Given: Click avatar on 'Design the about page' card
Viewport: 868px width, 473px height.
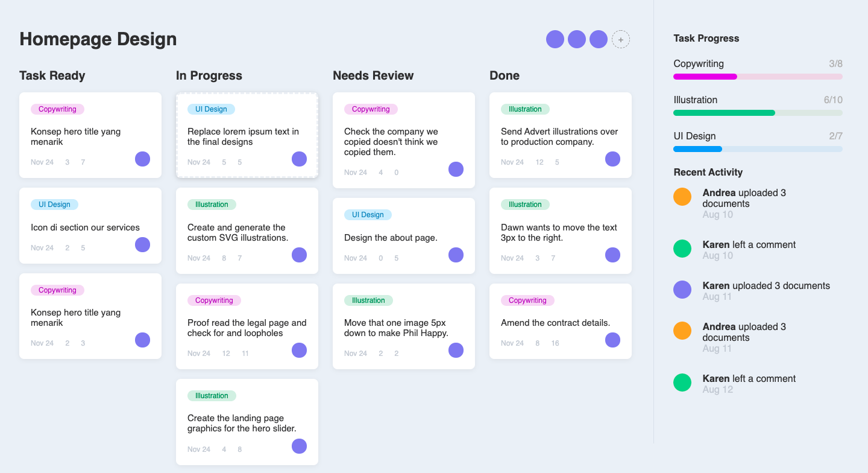Looking at the screenshot, I should tap(456, 255).
